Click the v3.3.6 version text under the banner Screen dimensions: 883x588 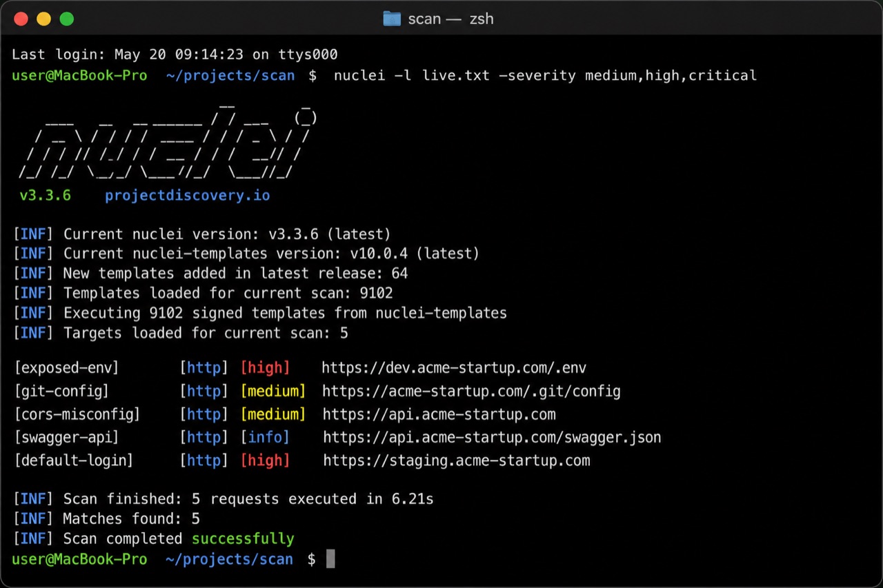click(45, 195)
